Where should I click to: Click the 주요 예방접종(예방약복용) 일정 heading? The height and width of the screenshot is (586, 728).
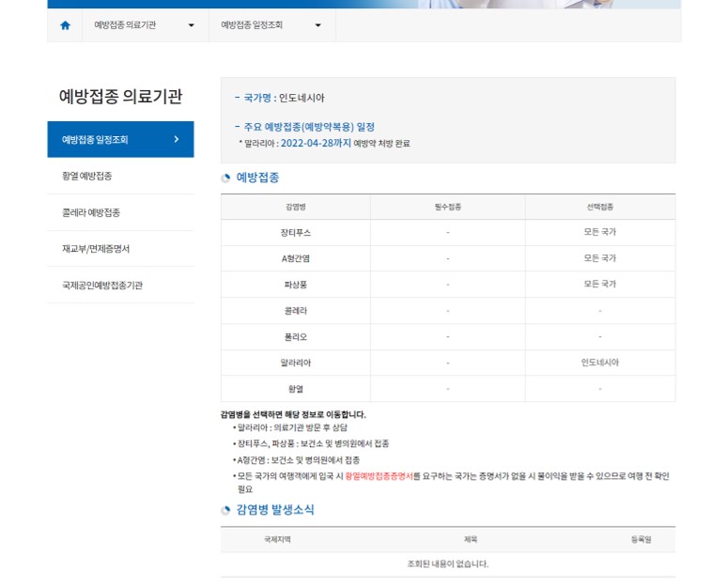(309, 127)
